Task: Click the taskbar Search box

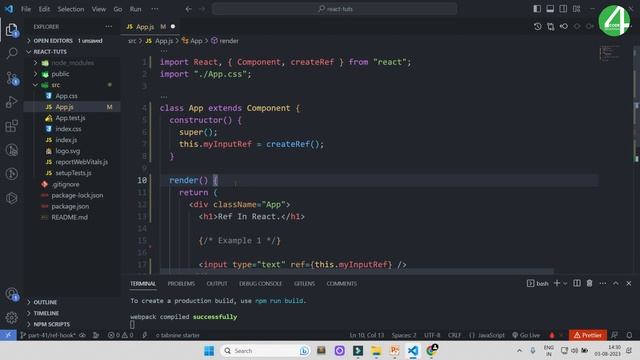Action: pos(265,351)
